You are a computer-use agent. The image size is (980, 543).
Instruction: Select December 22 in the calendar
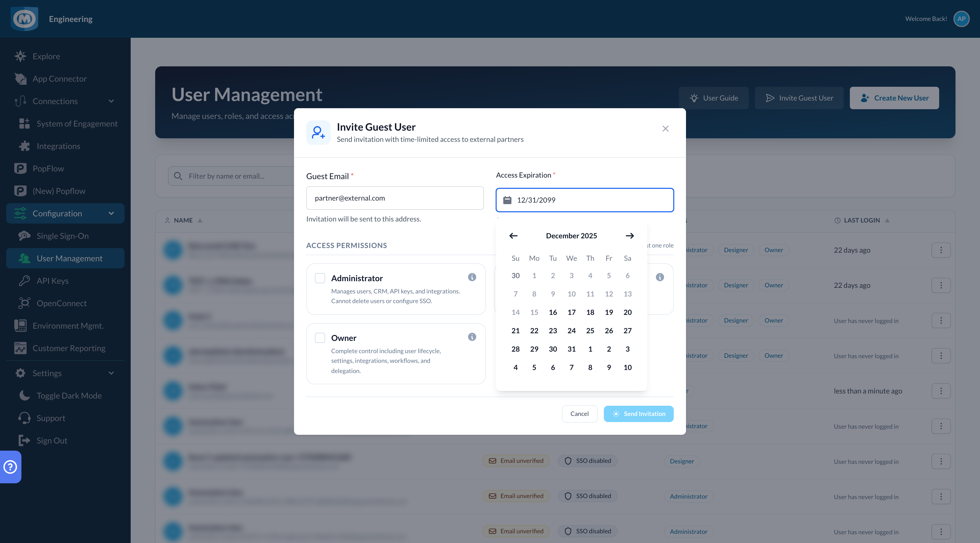pos(534,331)
